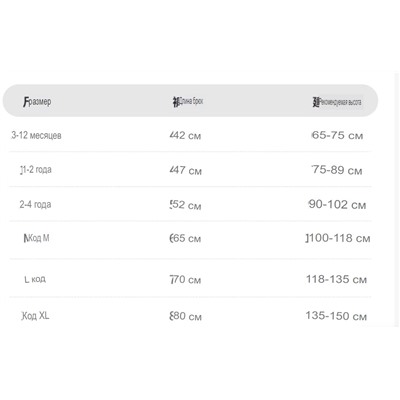Viewport: 400px width, 400px height.
Task: Click the "Код M" size label
Action: click(x=37, y=238)
